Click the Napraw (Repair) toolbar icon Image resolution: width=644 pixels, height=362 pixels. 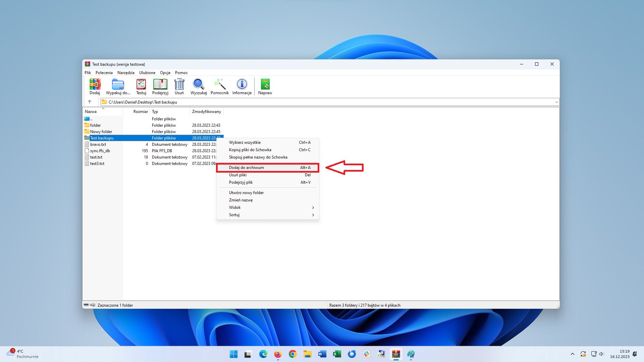[265, 86]
